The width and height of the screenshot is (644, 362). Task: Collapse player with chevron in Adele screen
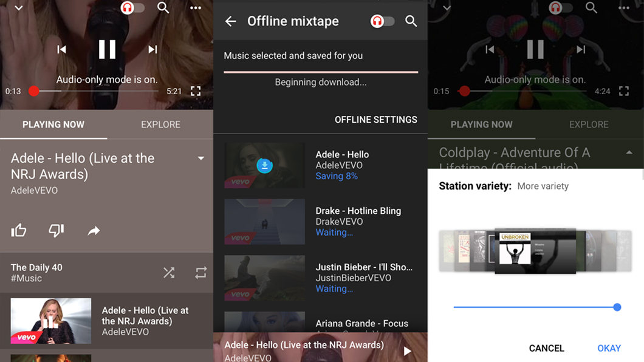(18, 8)
